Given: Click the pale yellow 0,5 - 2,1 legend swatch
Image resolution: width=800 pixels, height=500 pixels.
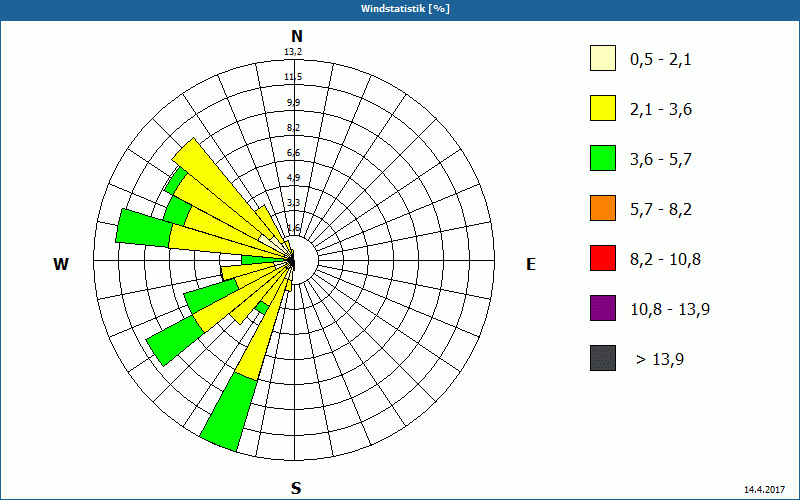Looking at the screenshot, I should [x=603, y=58].
